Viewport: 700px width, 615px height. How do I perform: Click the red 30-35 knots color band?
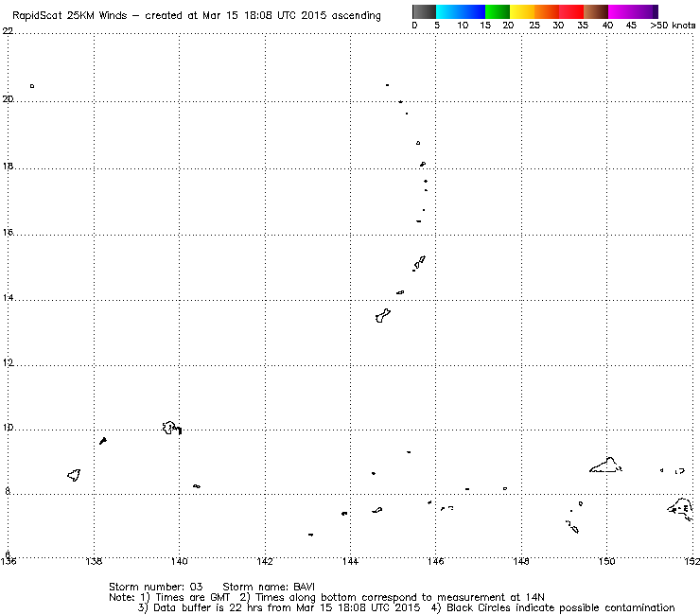coord(571,11)
